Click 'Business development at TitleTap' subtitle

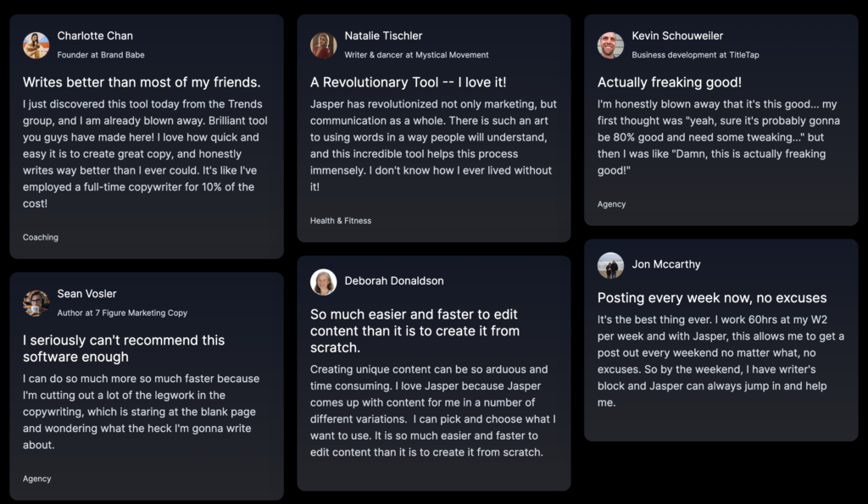[695, 55]
